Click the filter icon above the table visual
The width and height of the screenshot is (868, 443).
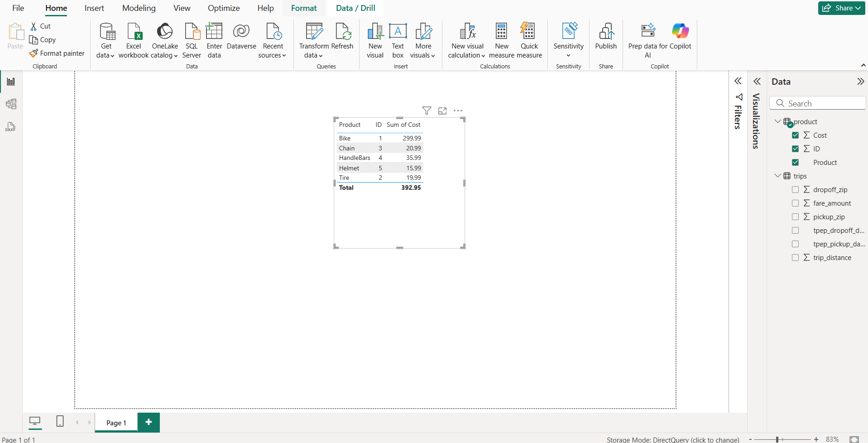point(427,111)
